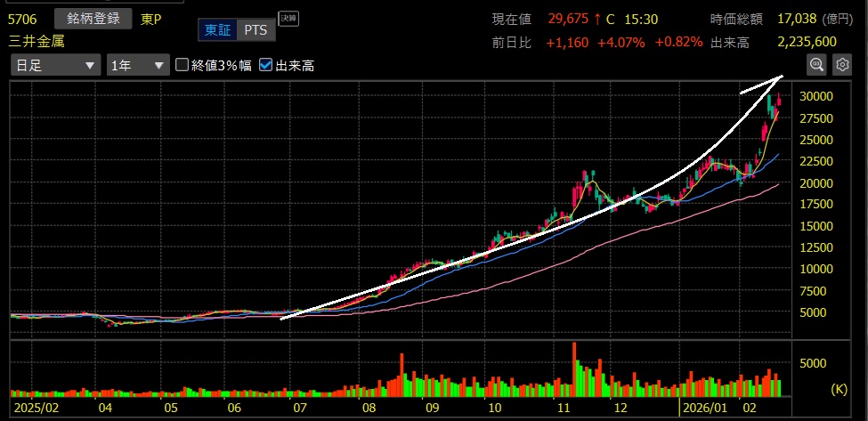Switch to the PTS market tab
This screenshot has width=868, height=421.
(256, 29)
